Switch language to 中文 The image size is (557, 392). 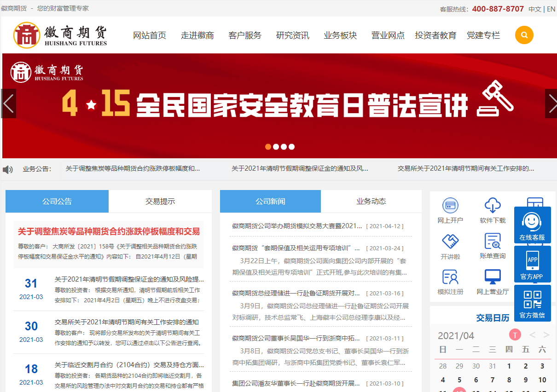[535, 9]
